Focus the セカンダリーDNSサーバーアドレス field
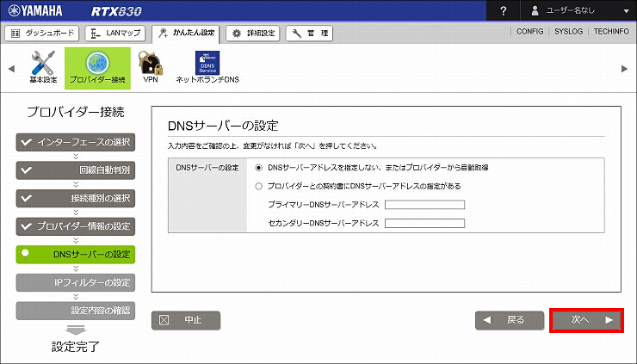637x364 pixels. tap(424, 224)
